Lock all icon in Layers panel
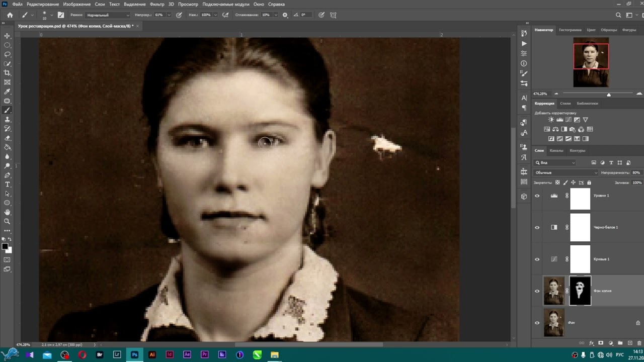Screen dimensions: 644x362 pos(589,183)
